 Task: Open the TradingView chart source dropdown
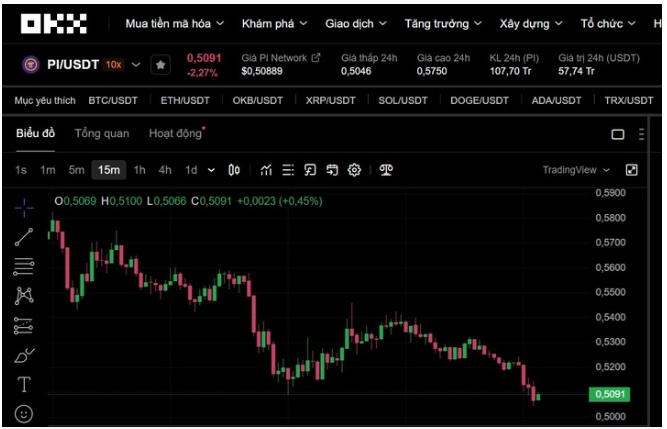click(x=576, y=170)
